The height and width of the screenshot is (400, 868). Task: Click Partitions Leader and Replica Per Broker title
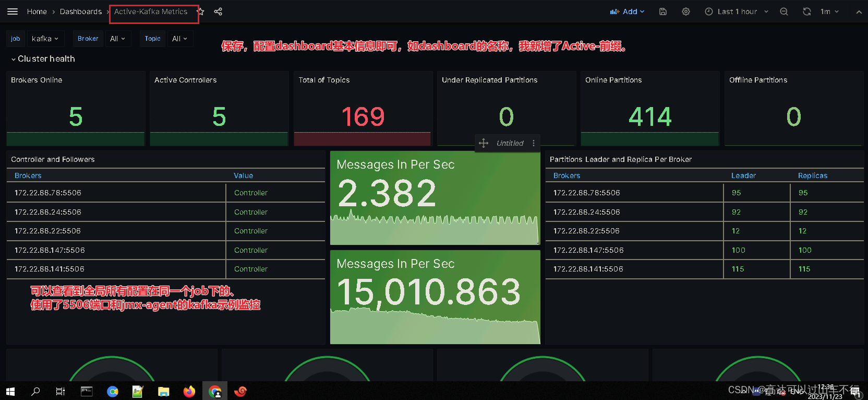(x=621, y=159)
